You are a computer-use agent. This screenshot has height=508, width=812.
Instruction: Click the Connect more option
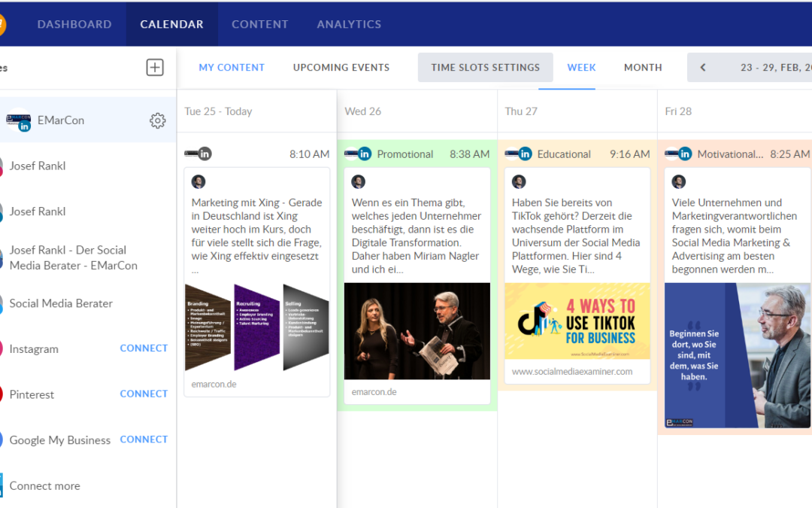coord(44,485)
